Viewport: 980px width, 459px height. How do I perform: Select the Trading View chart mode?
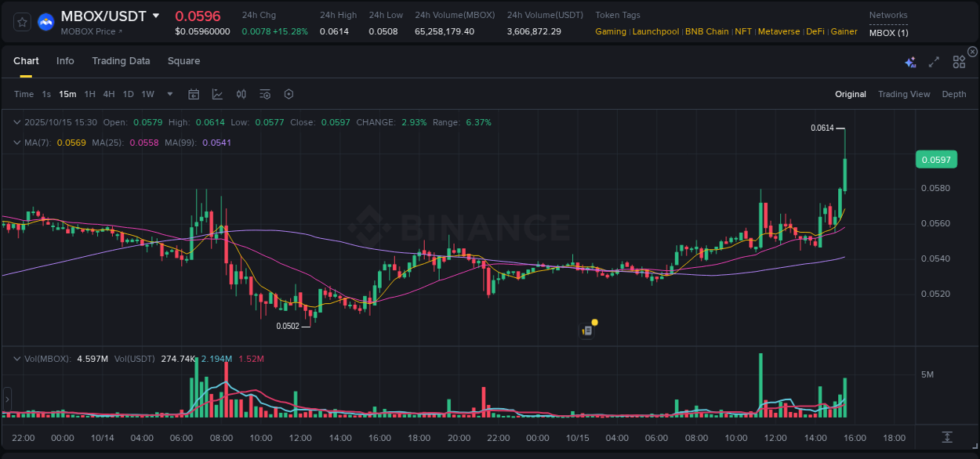point(904,94)
